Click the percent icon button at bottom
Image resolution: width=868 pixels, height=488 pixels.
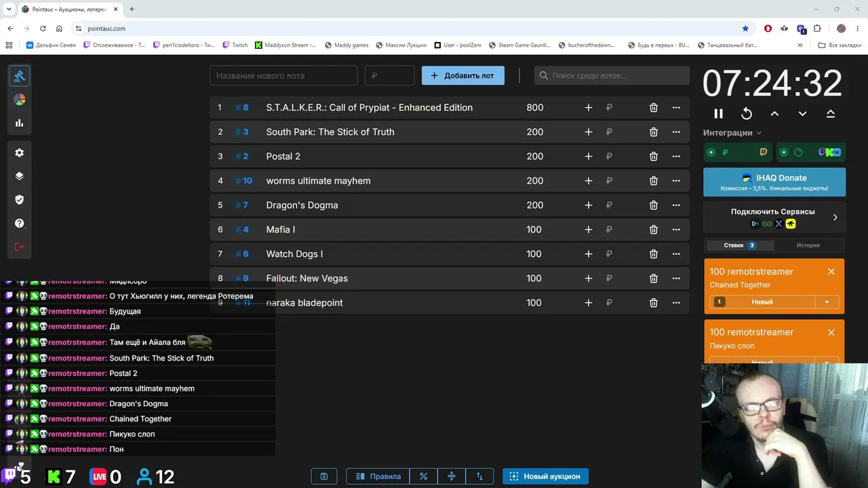pyautogui.click(x=424, y=476)
